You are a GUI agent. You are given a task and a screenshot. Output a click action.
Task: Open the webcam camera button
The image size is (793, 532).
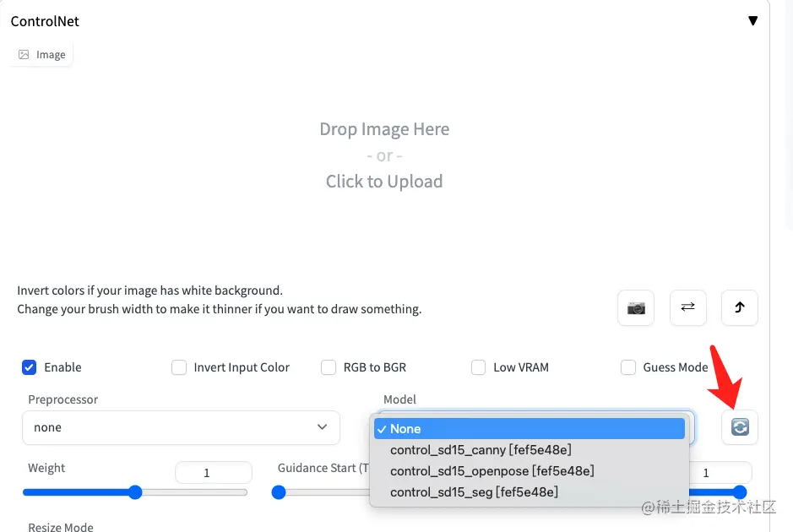click(x=636, y=307)
